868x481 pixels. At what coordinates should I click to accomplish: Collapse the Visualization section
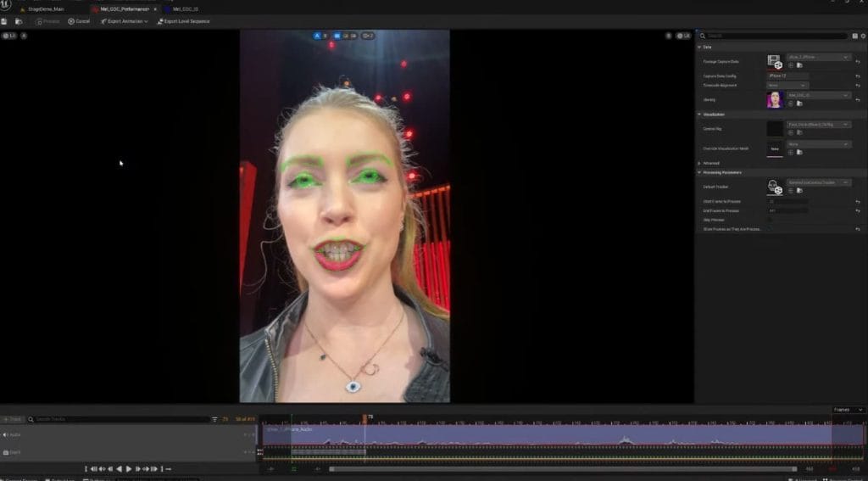pos(700,114)
